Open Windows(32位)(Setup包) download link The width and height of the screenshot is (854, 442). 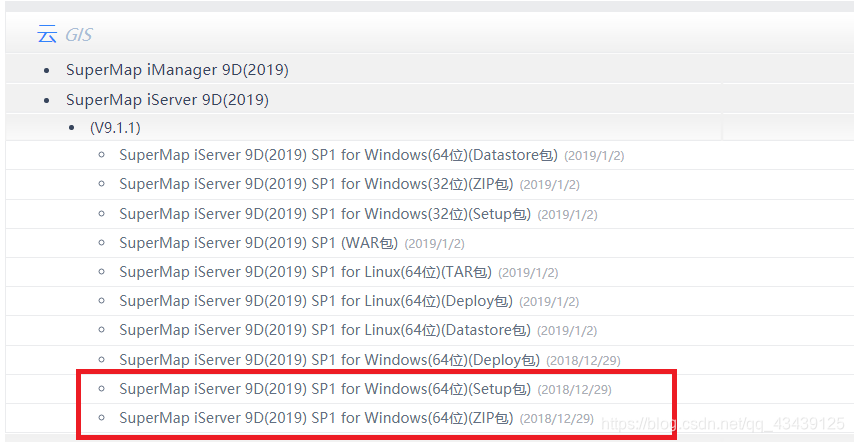325,214
